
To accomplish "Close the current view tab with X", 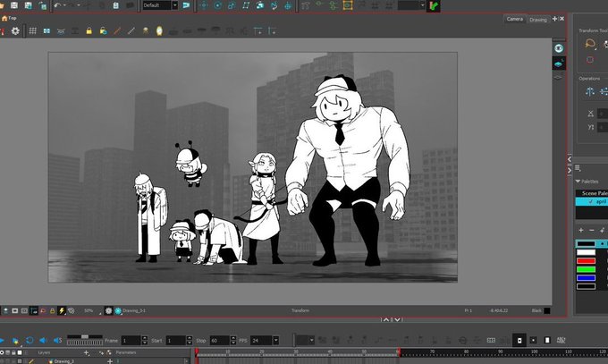I will (x=562, y=19).
